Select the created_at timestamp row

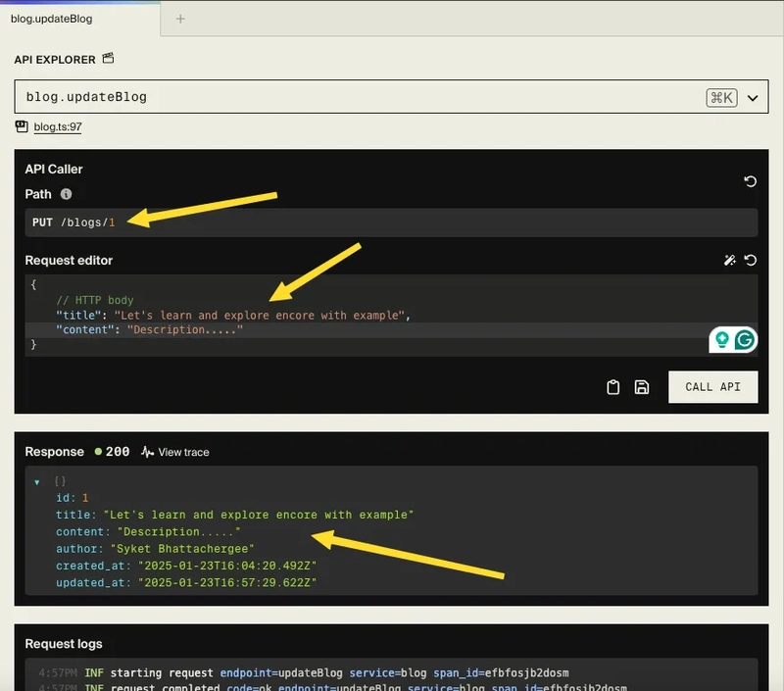pos(186,566)
